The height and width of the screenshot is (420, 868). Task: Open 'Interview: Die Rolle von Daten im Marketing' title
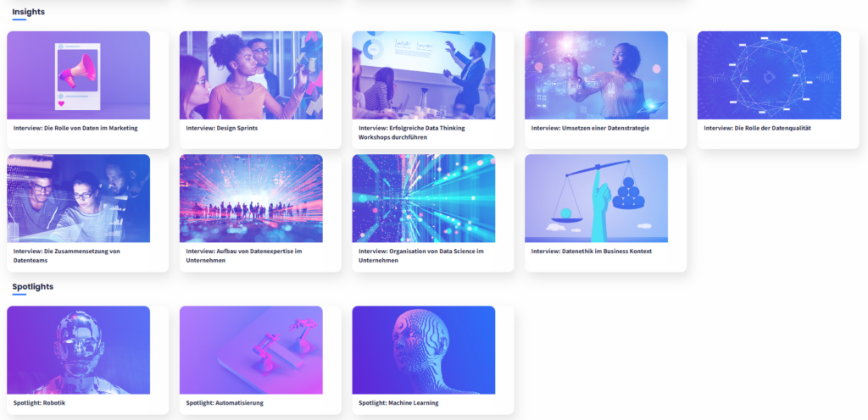(x=75, y=128)
